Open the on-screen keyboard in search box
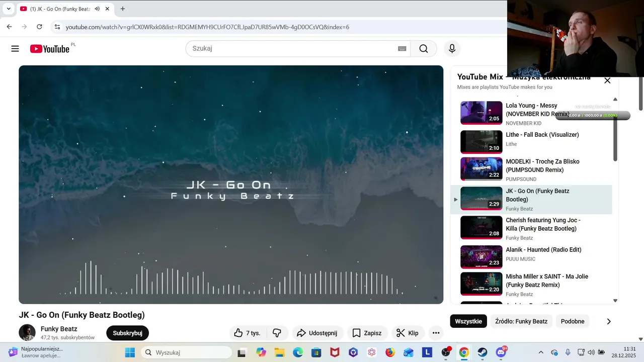The height and width of the screenshot is (362, 644). point(402,49)
